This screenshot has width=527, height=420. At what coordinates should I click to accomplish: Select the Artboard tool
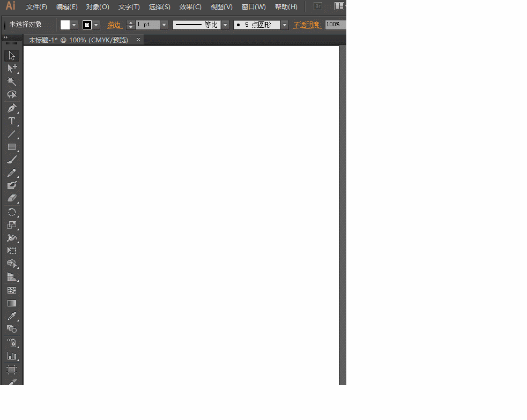(x=12, y=370)
